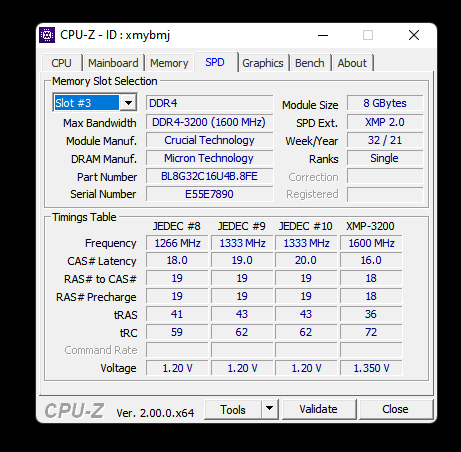461x452 pixels.
Task: Select the SPD tab
Action: (215, 62)
